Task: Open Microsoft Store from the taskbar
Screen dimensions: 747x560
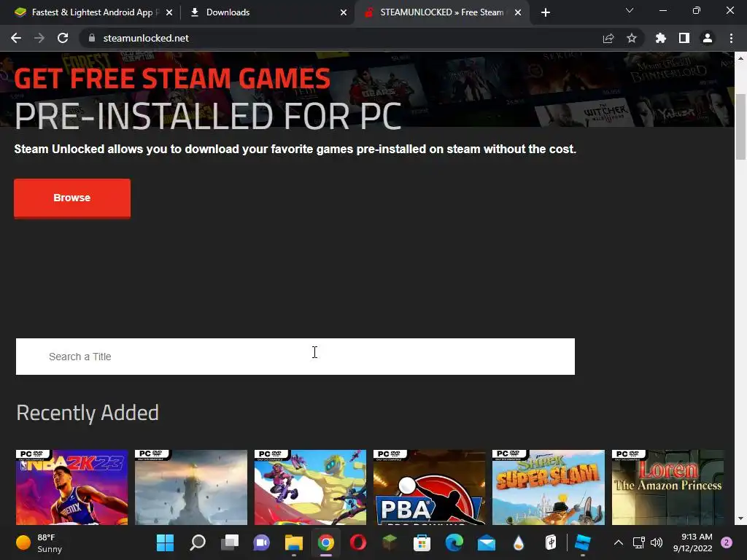Action: click(422, 542)
